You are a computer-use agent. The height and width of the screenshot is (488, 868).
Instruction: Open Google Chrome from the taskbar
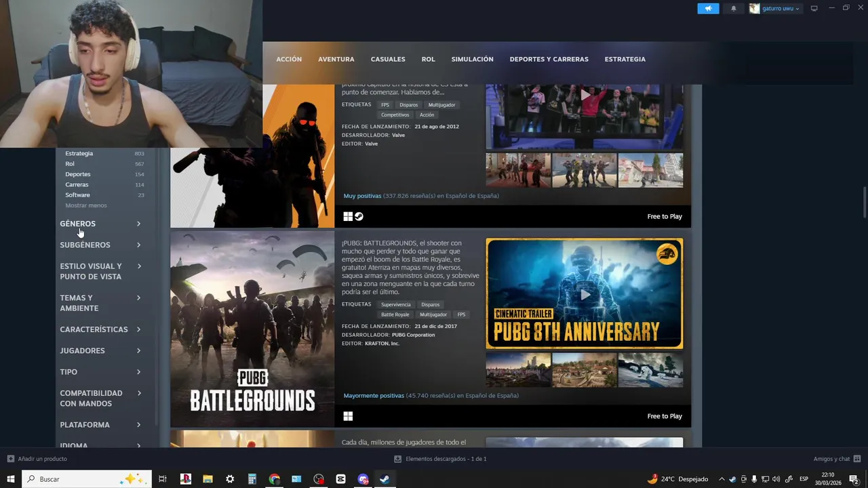click(274, 479)
